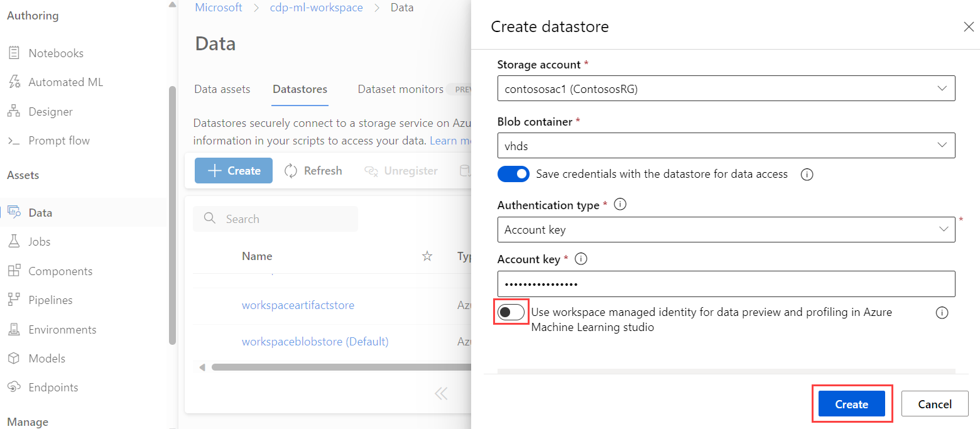The image size is (980, 429).
Task: Click the Refresh icon in the toolbar
Action: pyautogui.click(x=291, y=171)
